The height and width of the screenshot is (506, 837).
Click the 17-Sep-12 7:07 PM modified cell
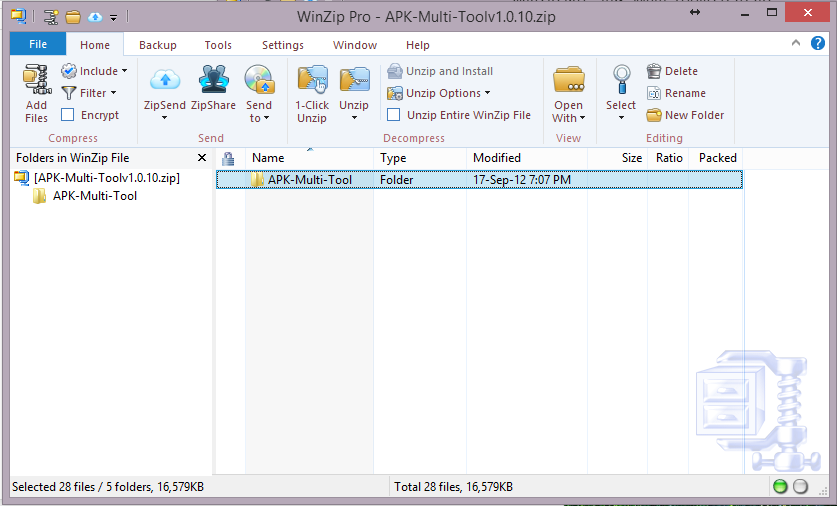[x=522, y=180]
